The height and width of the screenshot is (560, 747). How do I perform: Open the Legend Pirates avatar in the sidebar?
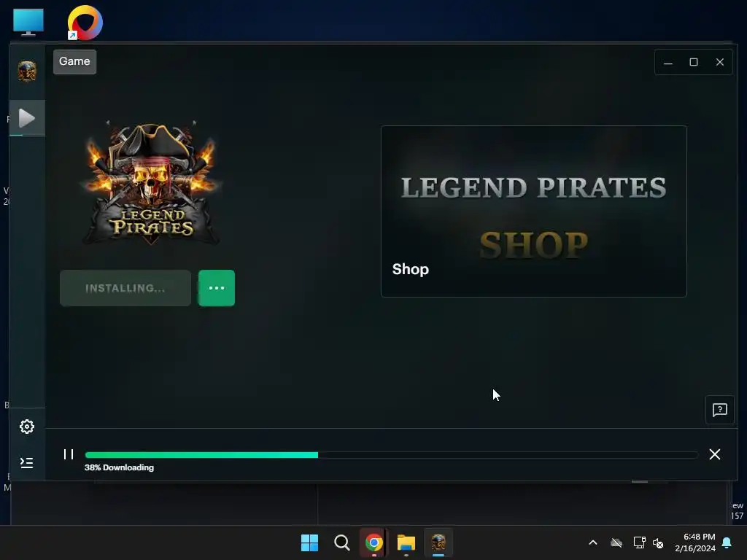click(27, 71)
